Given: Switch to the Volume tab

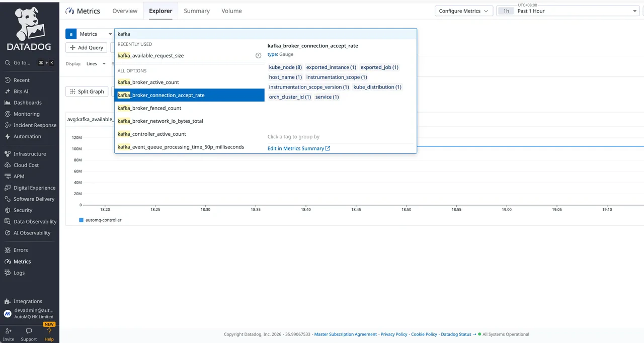Looking at the screenshot, I should 231,11.
